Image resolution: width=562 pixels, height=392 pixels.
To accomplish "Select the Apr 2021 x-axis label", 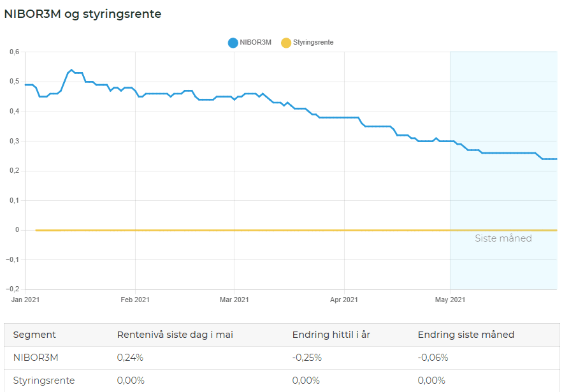I will tap(344, 300).
